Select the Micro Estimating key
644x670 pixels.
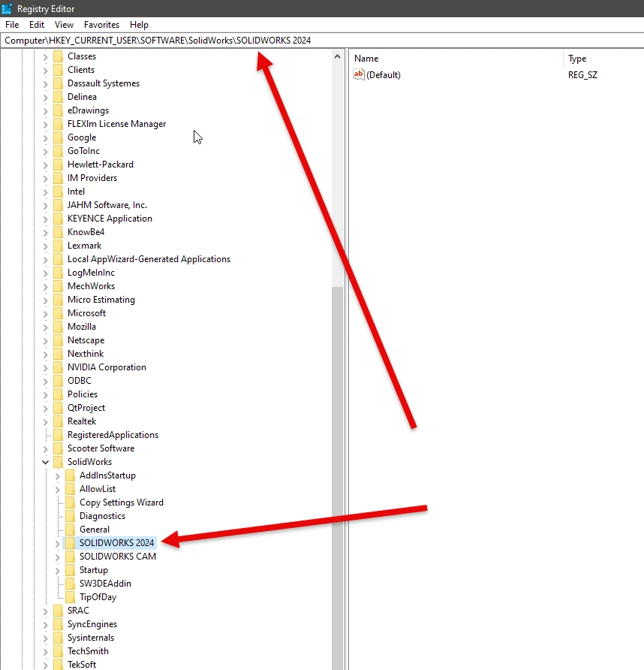101,300
